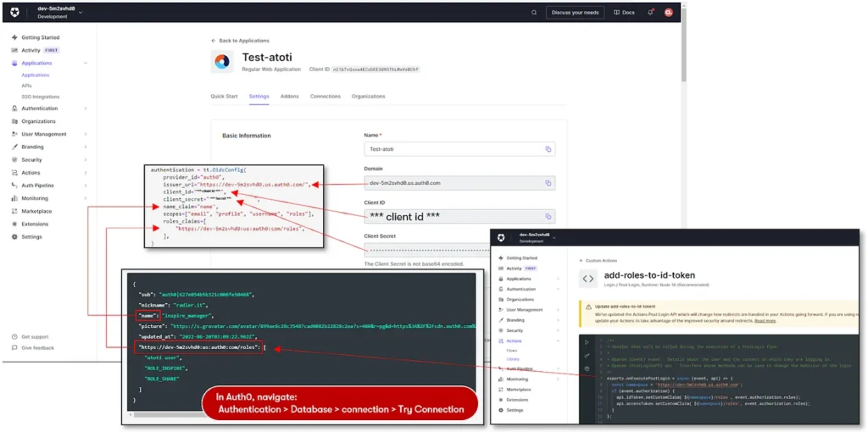Open SSO Integrations in the sidebar
Screen dimensions: 868x432
(x=41, y=97)
